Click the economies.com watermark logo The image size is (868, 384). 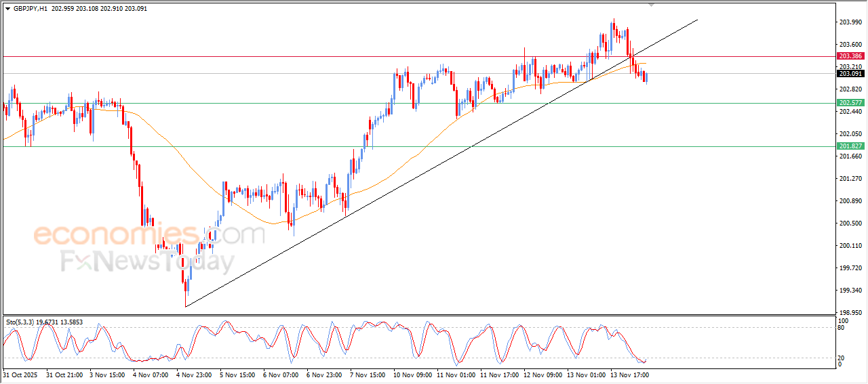point(149,235)
